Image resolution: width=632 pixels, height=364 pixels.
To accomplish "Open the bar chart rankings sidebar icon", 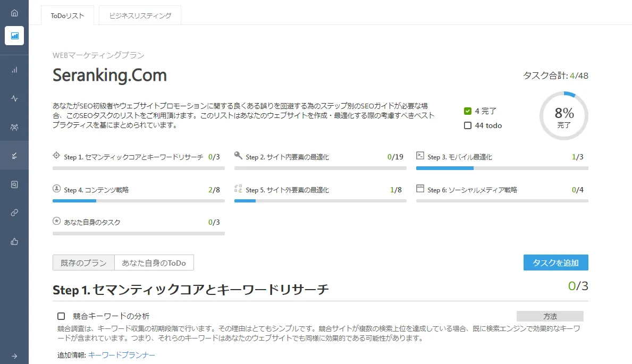I will pos(14,70).
